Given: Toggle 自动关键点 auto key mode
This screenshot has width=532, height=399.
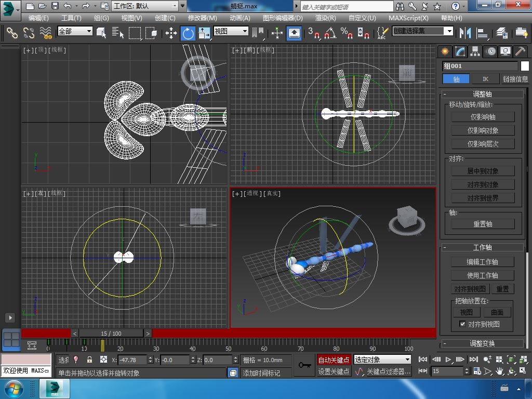Looking at the screenshot, I should point(334,360).
